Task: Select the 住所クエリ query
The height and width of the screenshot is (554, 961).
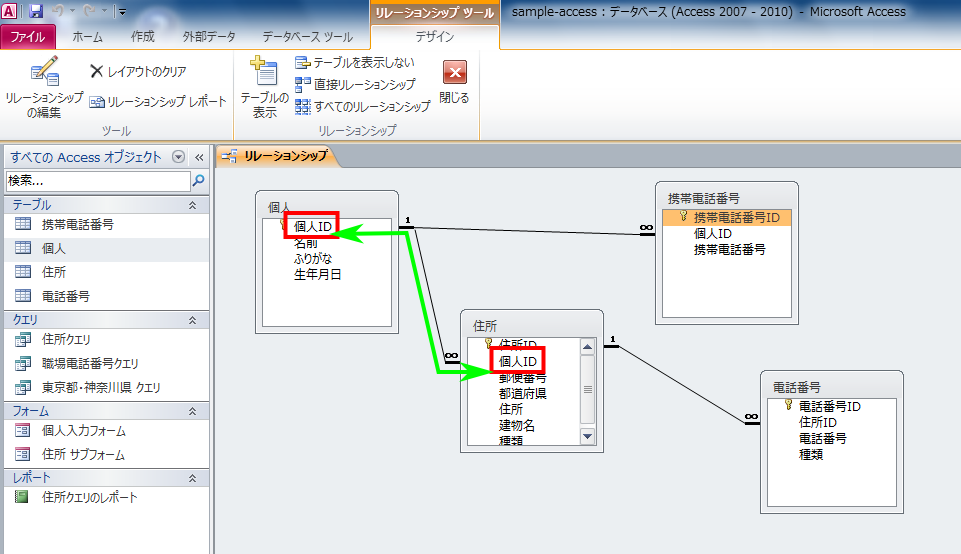Action: [107, 339]
